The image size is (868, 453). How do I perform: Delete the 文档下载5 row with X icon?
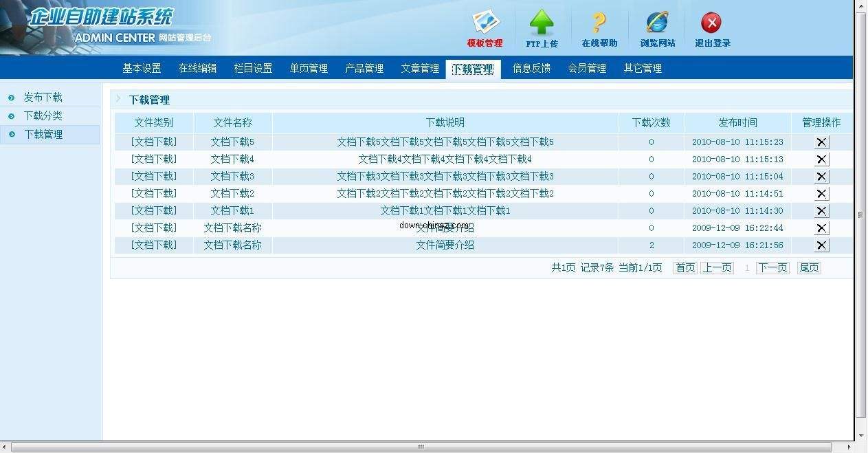(821, 142)
